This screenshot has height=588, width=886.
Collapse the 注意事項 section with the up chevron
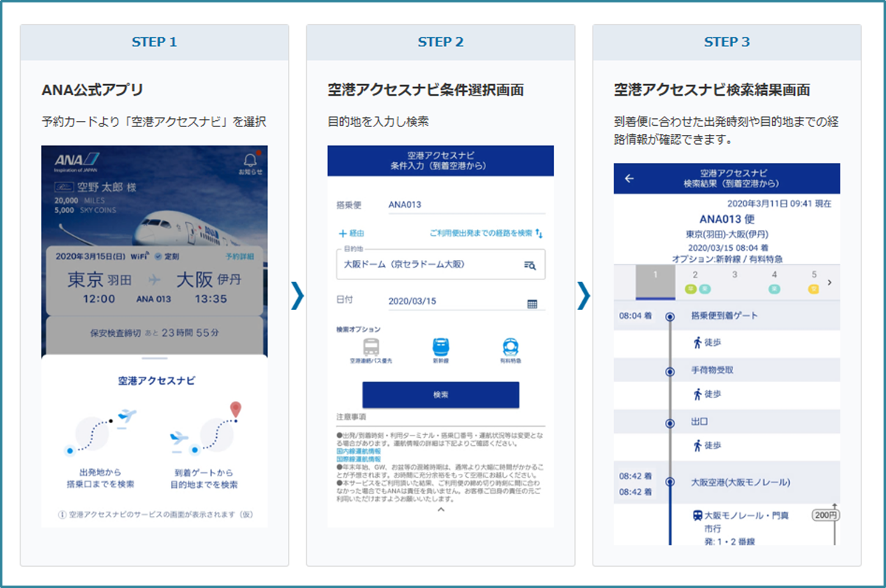(441, 509)
